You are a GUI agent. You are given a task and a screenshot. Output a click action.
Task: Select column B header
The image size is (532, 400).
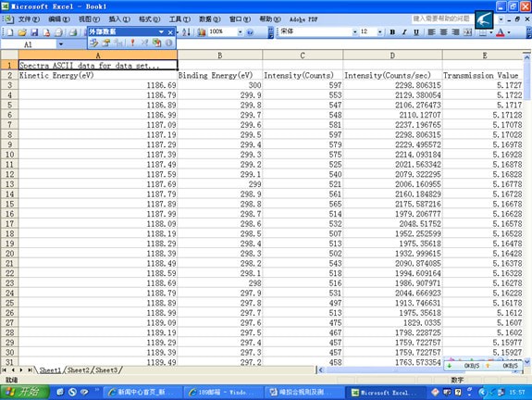click(x=220, y=55)
